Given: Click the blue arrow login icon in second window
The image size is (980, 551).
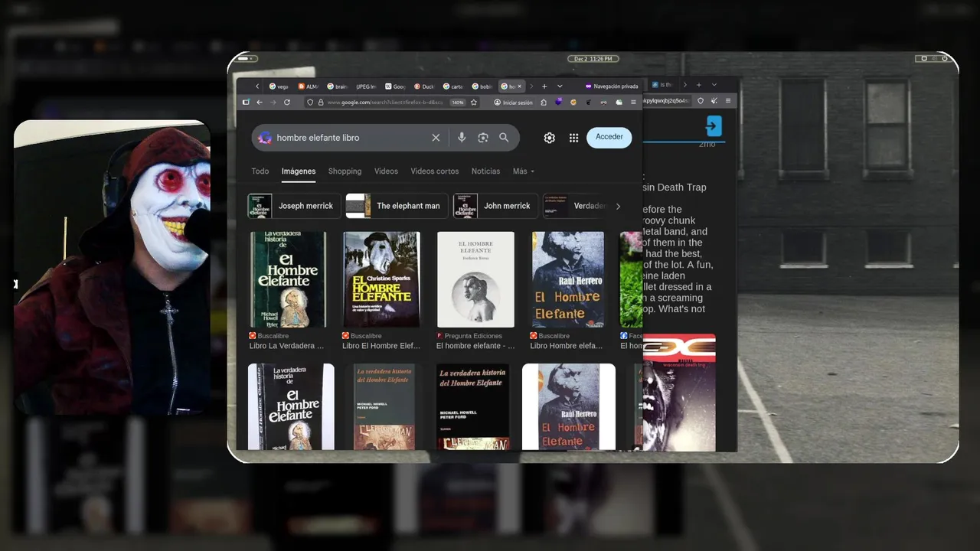Looking at the screenshot, I should (714, 126).
